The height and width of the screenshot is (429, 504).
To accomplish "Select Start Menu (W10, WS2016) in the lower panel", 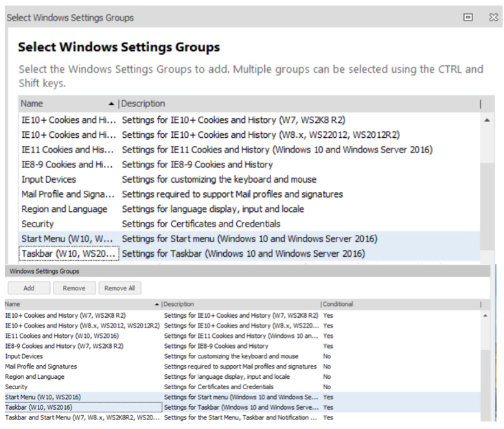I will [x=242, y=397].
